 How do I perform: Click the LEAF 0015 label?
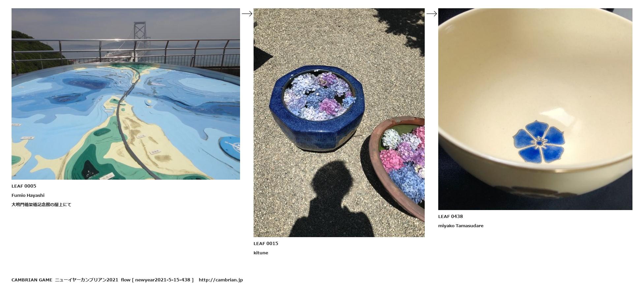266,243
